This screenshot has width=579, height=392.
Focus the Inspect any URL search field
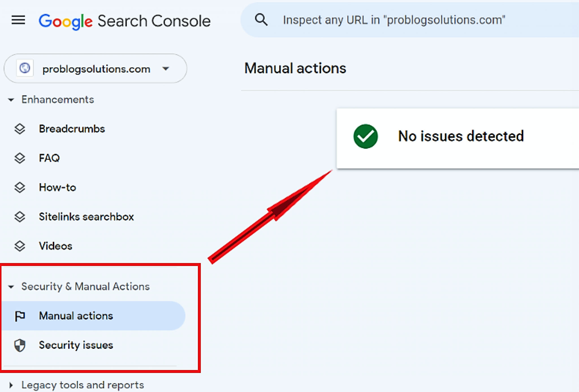click(410, 20)
